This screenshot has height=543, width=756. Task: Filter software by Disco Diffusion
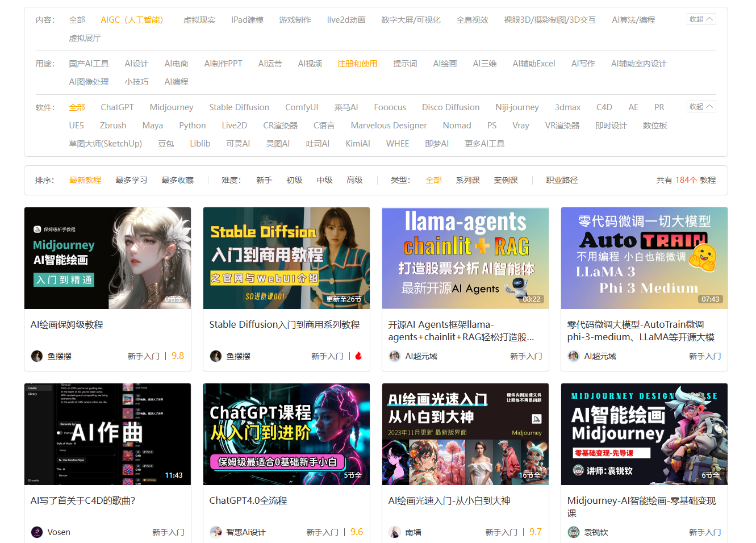[450, 107]
